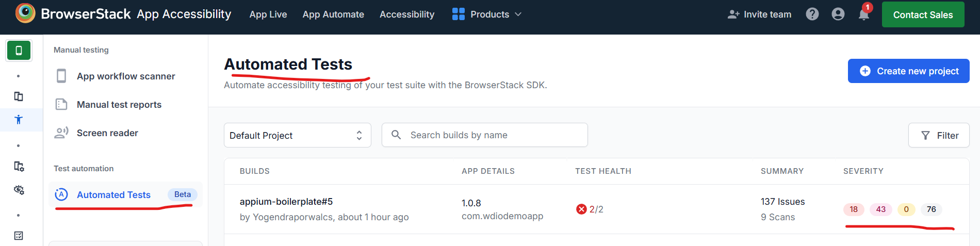Click the moderate severity count 0
Viewport: 980px width, 246px height.
(906, 209)
